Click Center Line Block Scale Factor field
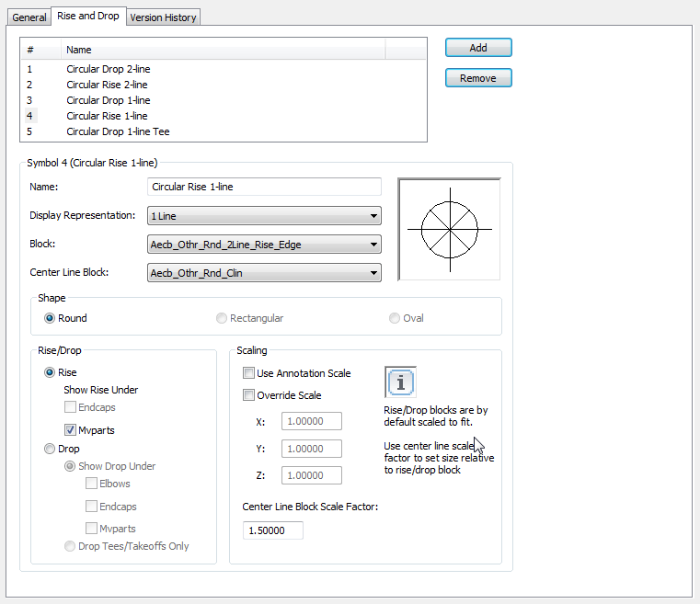 point(273,530)
